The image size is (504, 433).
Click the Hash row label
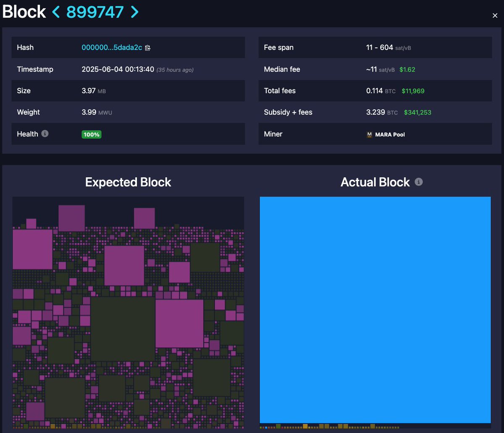pyautogui.click(x=25, y=47)
